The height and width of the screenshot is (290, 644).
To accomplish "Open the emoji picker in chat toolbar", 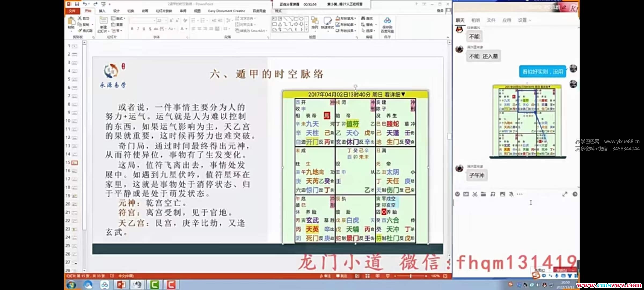I will coord(458,194).
